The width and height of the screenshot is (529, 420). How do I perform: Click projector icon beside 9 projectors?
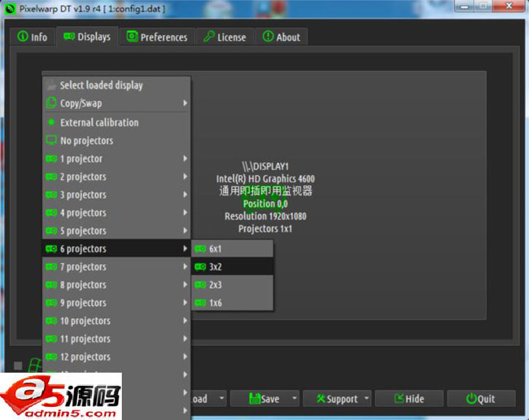pyautogui.click(x=51, y=303)
